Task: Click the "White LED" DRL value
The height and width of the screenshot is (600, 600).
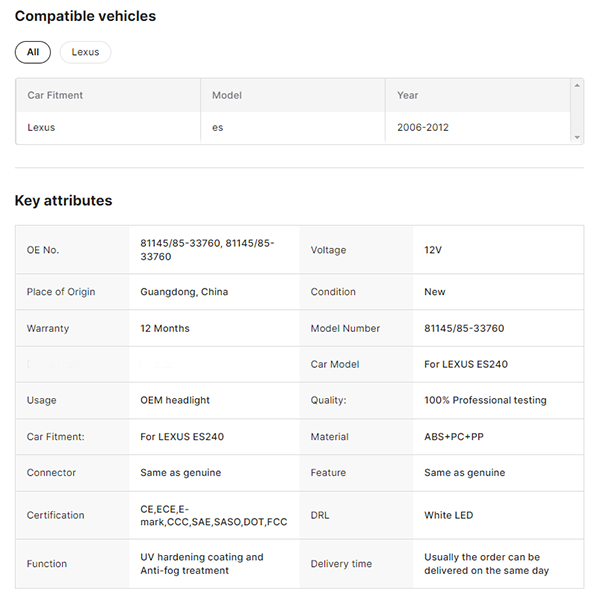Action: click(449, 515)
